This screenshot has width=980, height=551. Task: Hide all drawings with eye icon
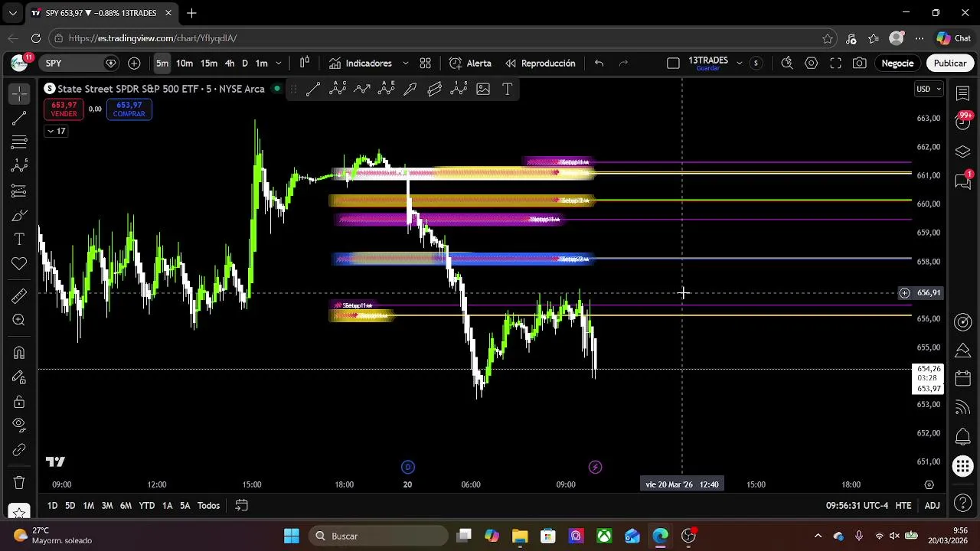(19, 425)
